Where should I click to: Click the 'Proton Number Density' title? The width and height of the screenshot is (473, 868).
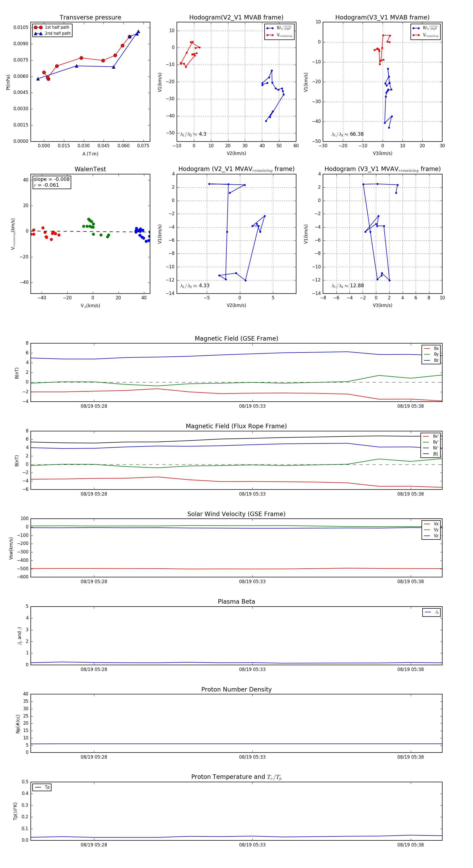[236, 689]
